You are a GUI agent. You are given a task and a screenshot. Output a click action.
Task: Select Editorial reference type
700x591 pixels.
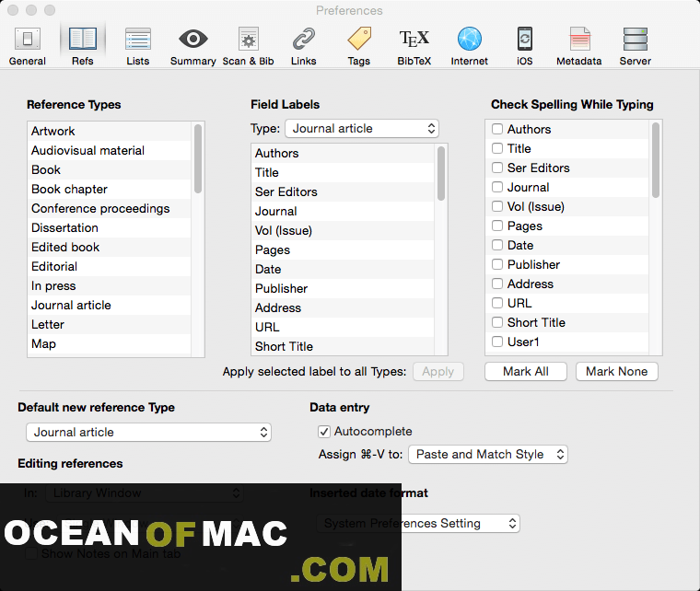(x=110, y=266)
